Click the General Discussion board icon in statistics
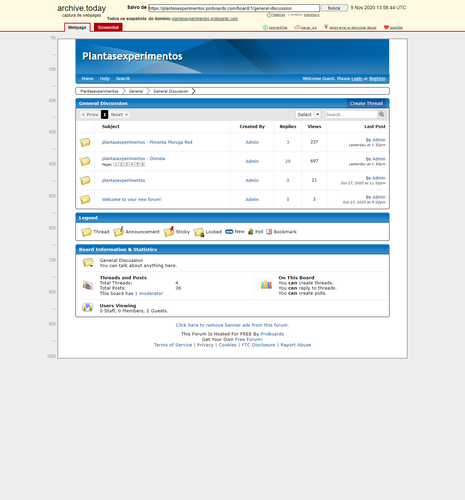The image size is (465, 500). [x=88, y=263]
